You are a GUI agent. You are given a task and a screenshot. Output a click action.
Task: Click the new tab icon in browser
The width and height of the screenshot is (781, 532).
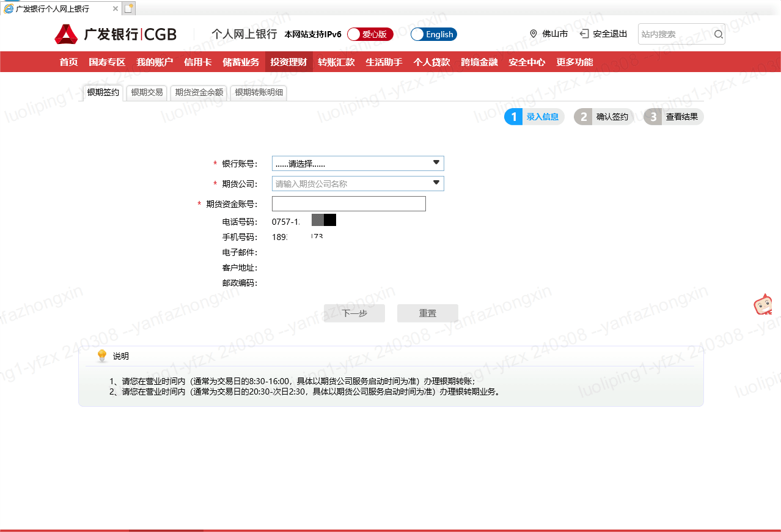[128, 9]
